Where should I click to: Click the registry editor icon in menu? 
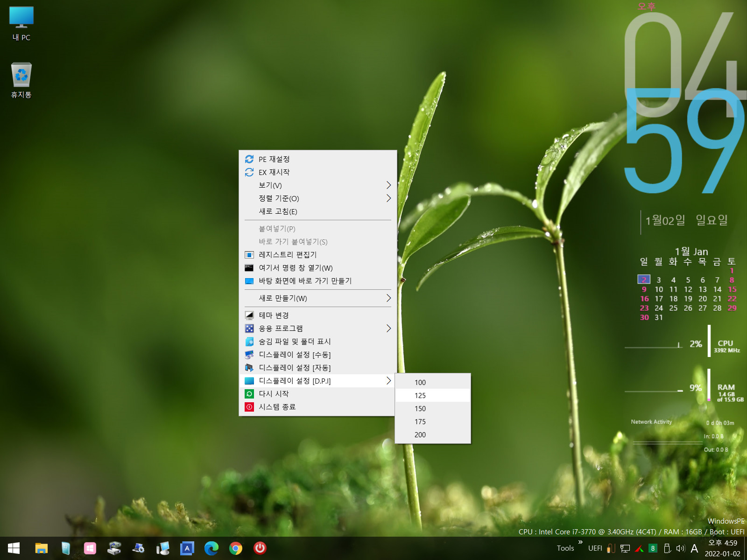tap(249, 255)
